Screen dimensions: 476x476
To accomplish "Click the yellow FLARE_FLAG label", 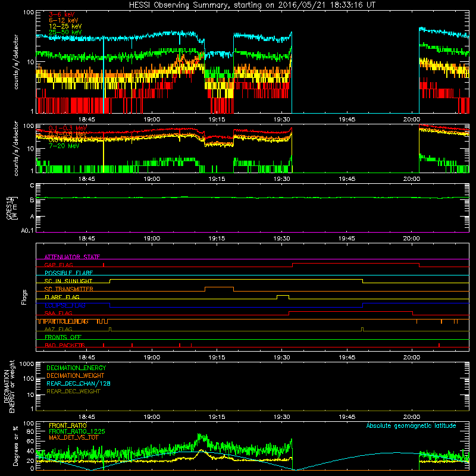I will point(62,297).
